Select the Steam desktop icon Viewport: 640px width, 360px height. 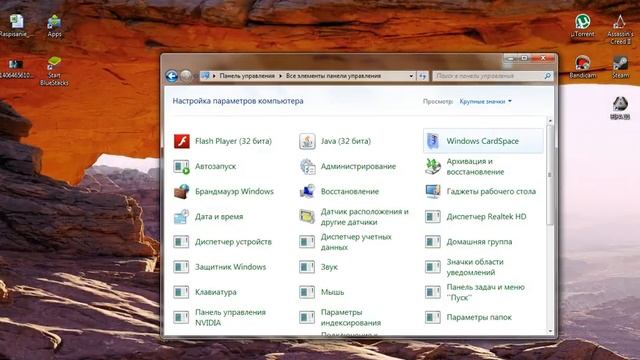(620, 67)
